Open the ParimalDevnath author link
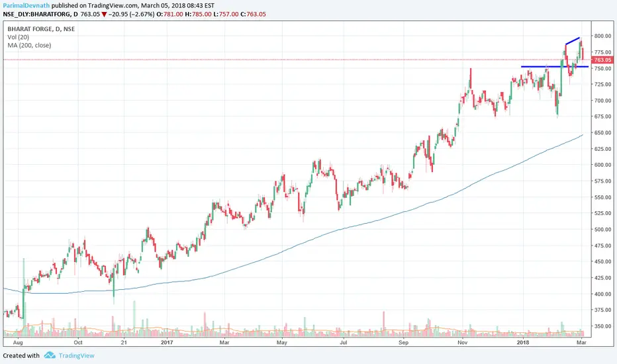 click(x=26, y=5)
